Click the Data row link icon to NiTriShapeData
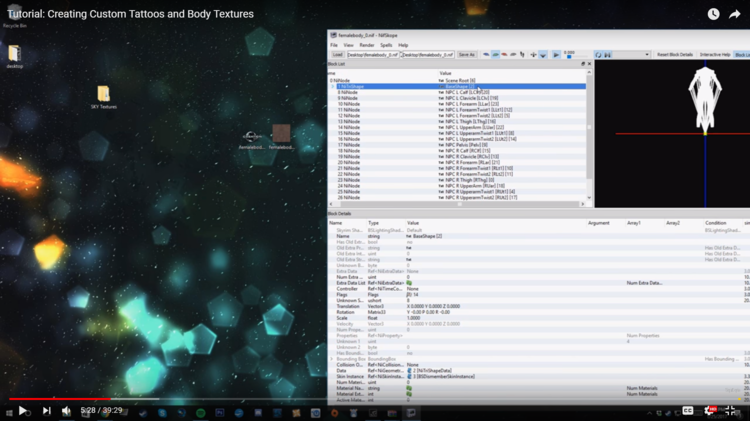This screenshot has width=750, height=421. point(409,371)
